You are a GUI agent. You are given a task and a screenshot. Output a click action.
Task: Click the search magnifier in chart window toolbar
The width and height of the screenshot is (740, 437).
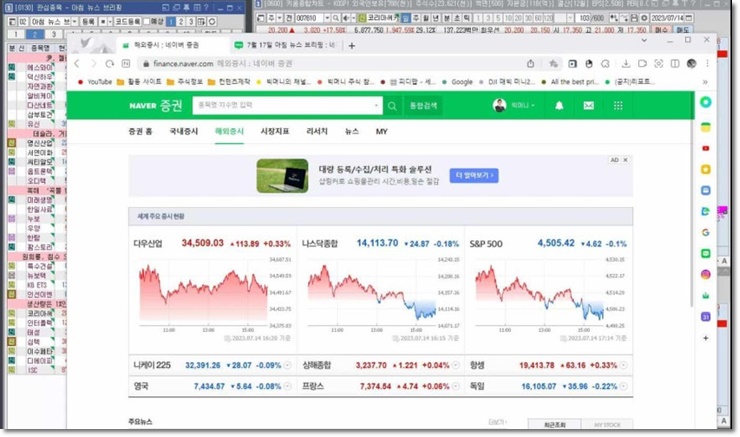(336, 18)
